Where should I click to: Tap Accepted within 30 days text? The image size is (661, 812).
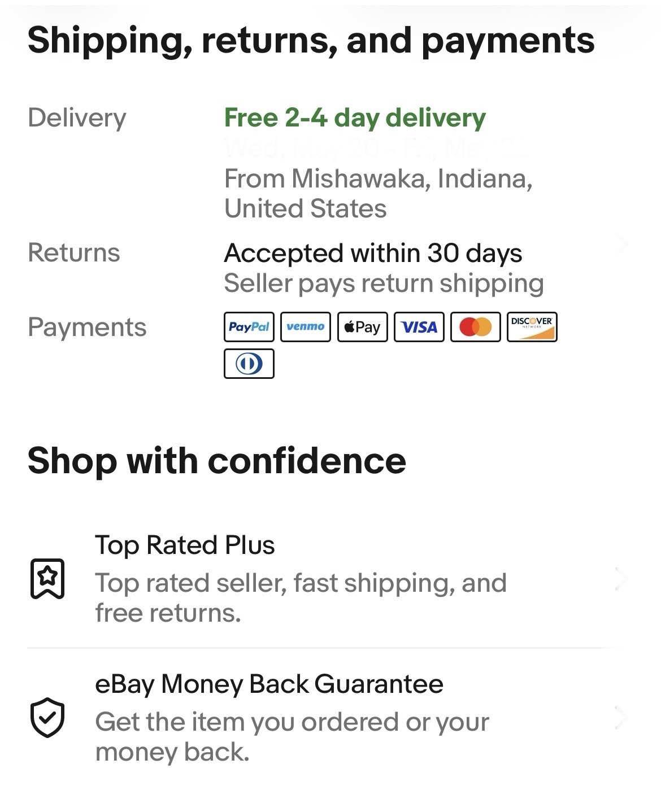pos(373,254)
